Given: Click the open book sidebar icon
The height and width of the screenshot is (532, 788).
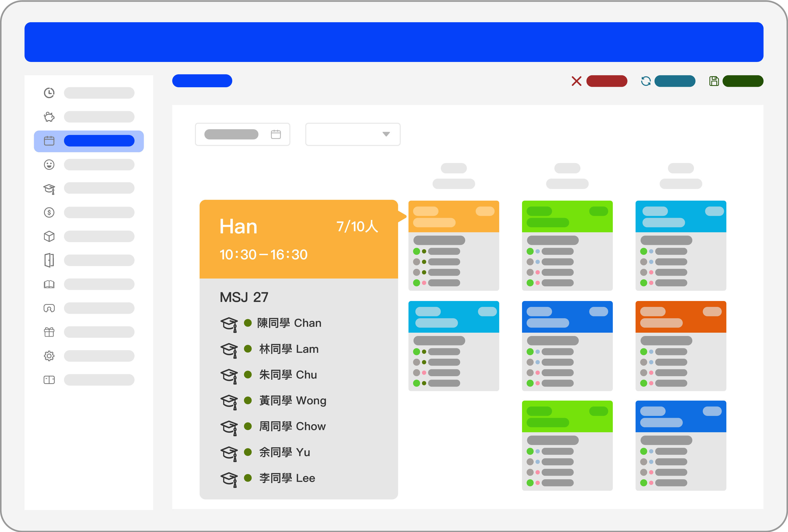Looking at the screenshot, I should point(49,284).
